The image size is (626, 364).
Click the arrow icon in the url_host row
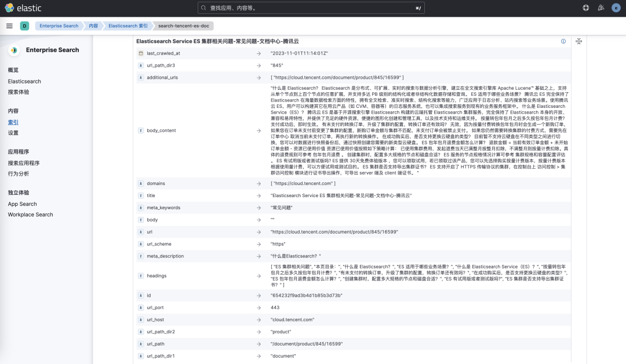coord(259,320)
